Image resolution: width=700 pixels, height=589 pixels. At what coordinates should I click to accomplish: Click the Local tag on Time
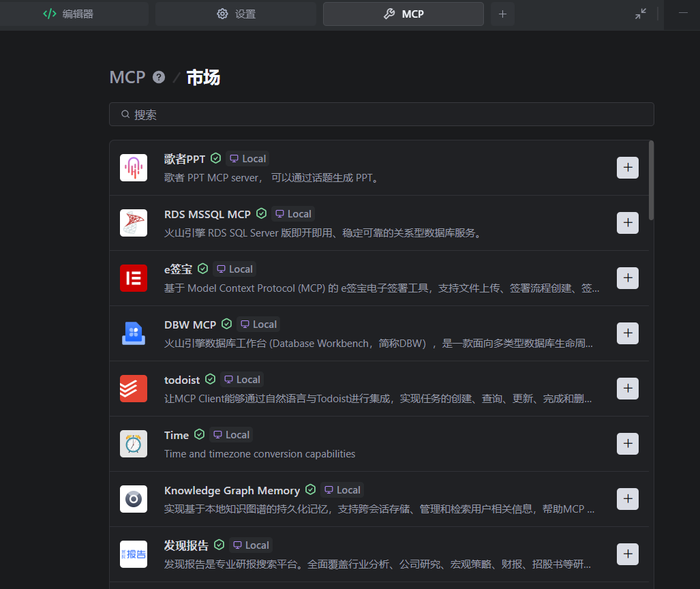[231, 435]
